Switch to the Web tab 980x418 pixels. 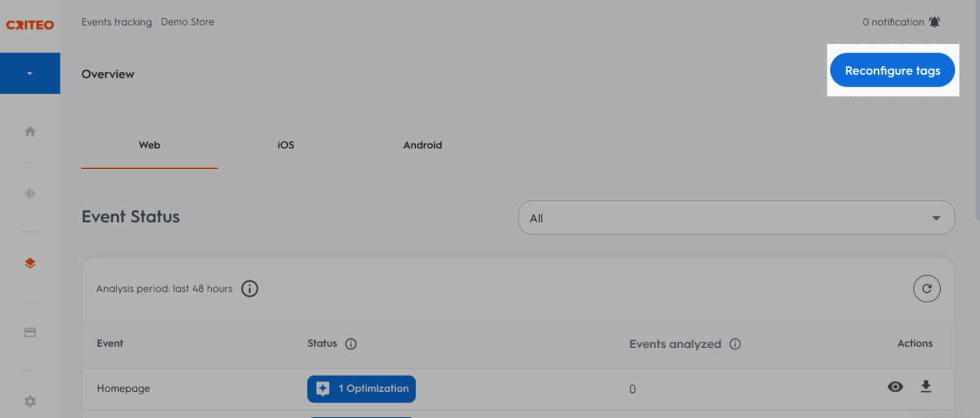click(149, 145)
